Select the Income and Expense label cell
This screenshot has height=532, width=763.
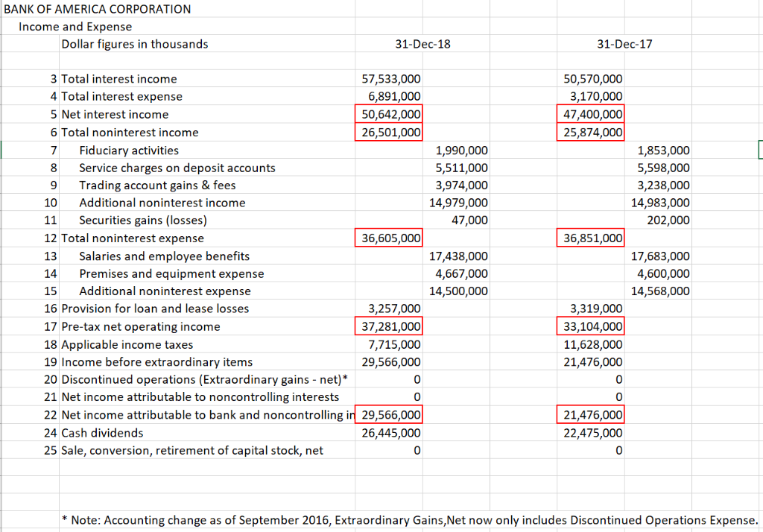tap(75, 26)
